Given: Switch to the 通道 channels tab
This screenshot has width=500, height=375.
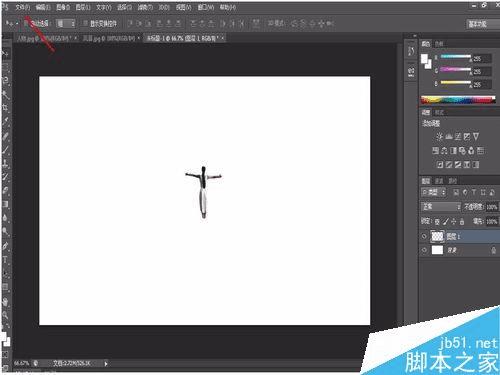Looking at the screenshot, I should 439,181.
